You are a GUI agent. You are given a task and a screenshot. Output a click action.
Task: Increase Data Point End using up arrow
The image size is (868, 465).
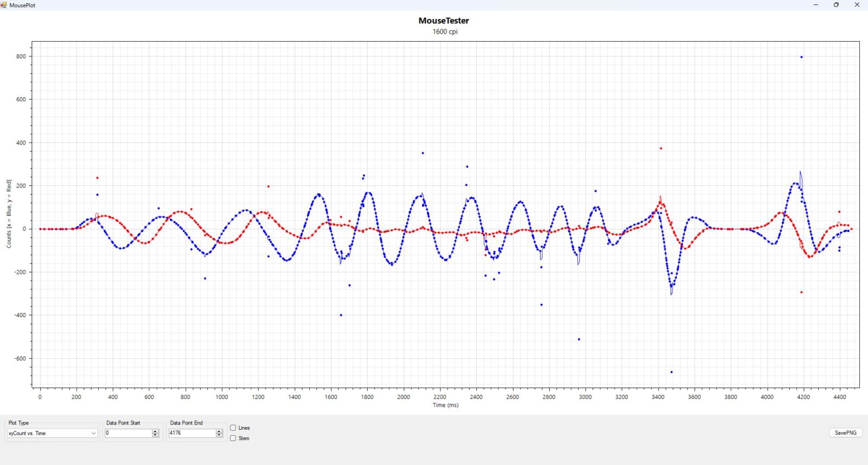coord(219,431)
